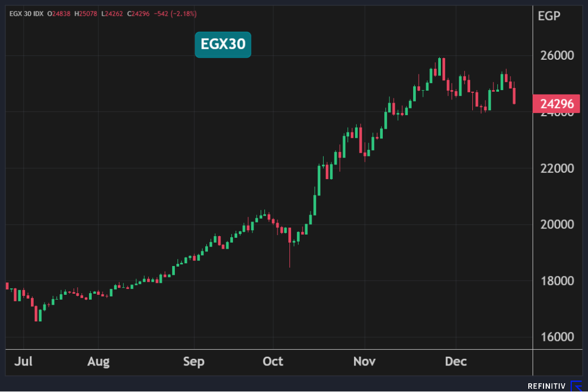588x392 pixels.
Task: Select the Dec time axis marker
Action: (x=456, y=361)
